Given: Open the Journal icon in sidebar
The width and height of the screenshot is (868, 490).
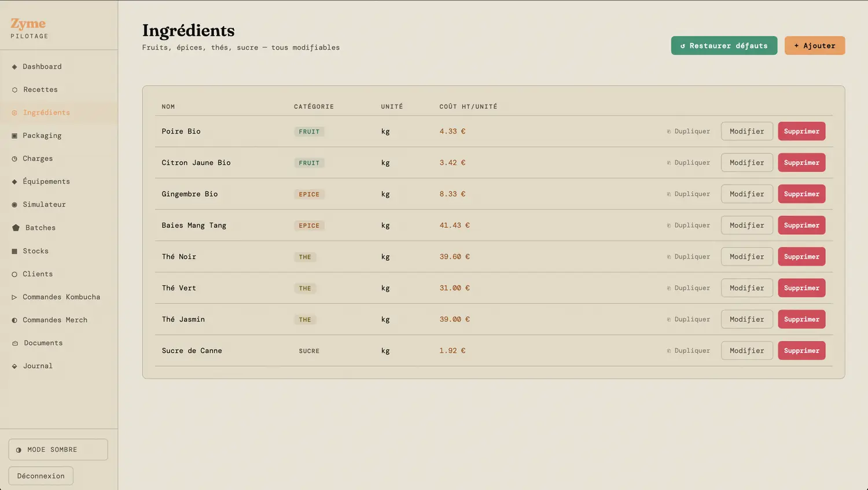Looking at the screenshot, I should tap(14, 366).
